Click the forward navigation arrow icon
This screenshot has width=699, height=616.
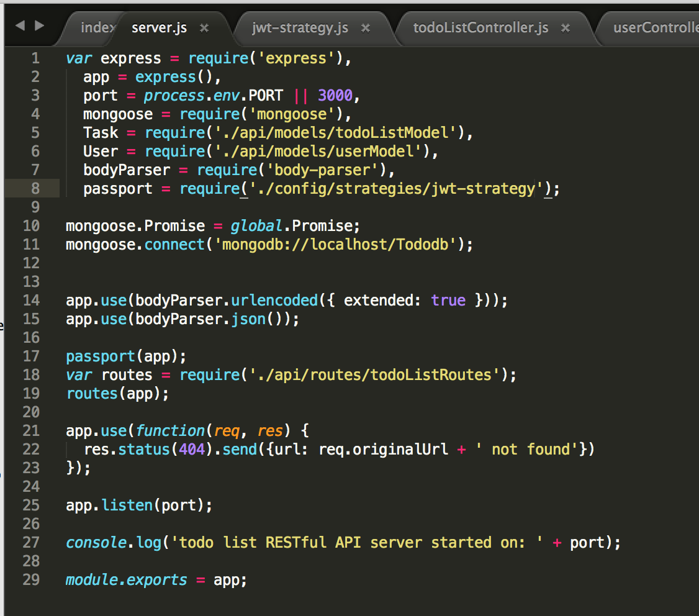click(x=39, y=27)
